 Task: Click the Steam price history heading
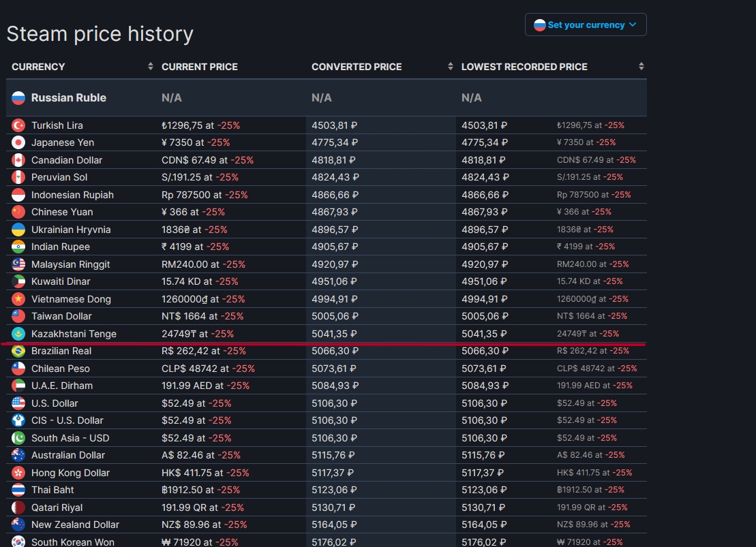tap(100, 34)
